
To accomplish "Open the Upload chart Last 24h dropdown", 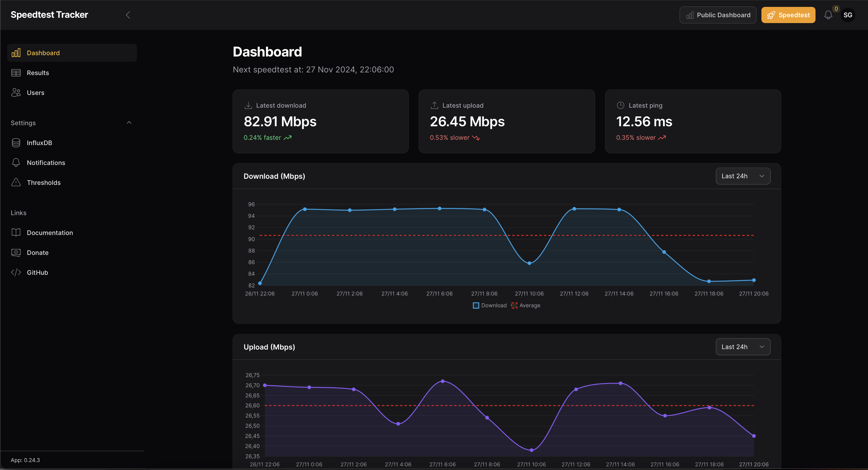I will (743, 347).
